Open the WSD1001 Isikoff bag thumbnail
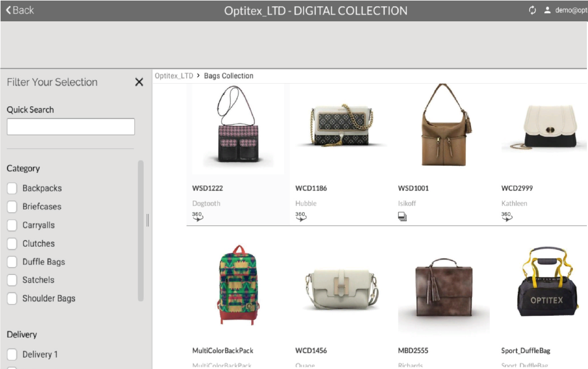 pos(444,125)
